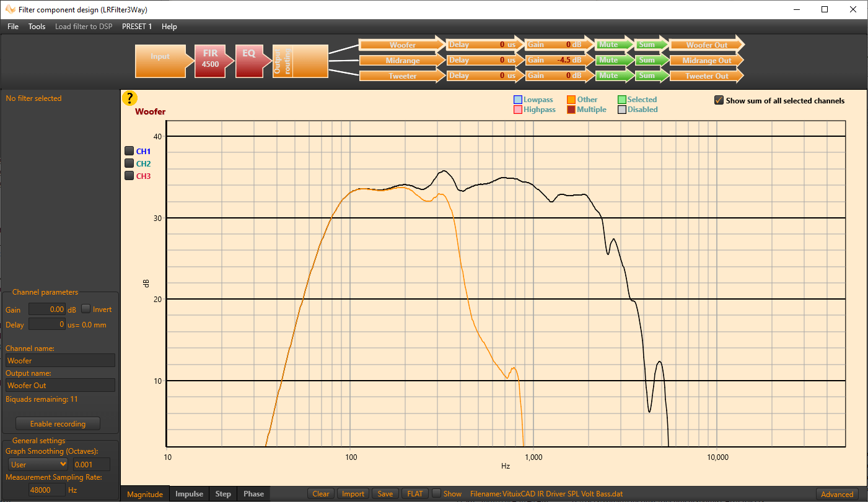Click the Clear button
The width and height of the screenshot is (868, 502).
pyautogui.click(x=321, y=494)
